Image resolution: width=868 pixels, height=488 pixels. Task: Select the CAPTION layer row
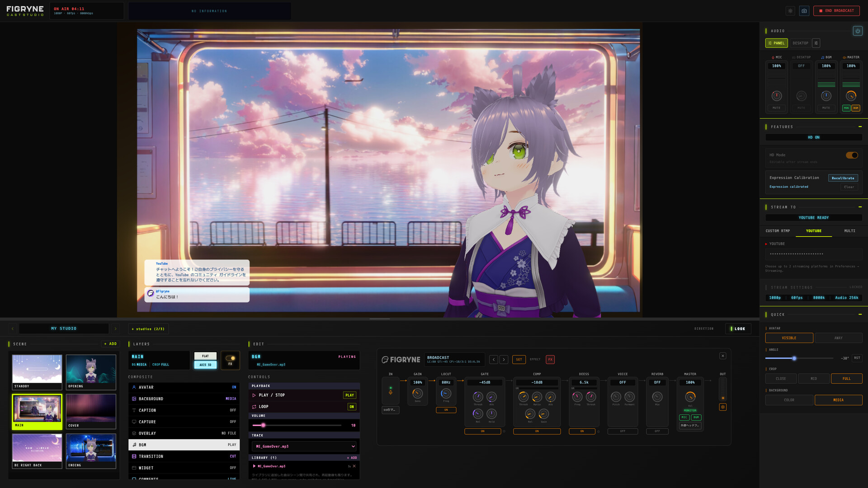(184, 410)
